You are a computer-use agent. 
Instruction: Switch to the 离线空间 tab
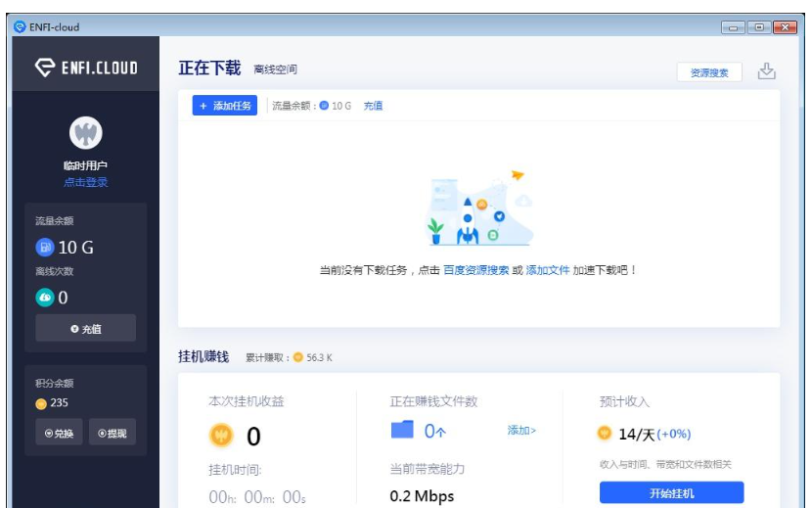click(276, 69)
